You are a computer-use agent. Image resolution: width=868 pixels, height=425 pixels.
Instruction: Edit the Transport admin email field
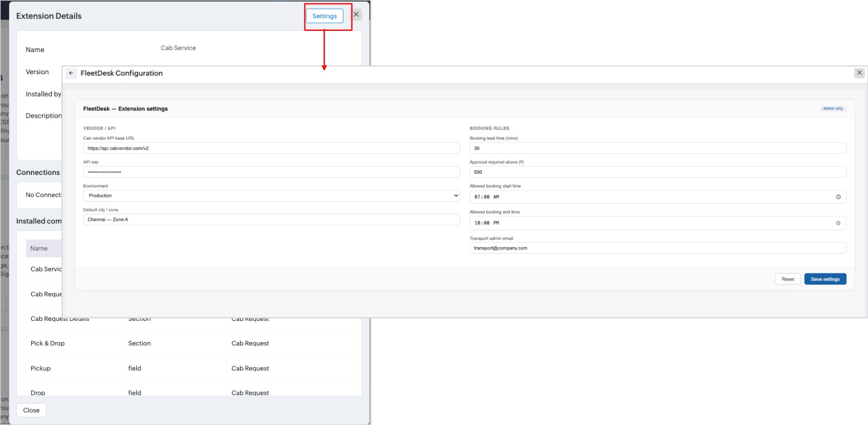(657, 248)
